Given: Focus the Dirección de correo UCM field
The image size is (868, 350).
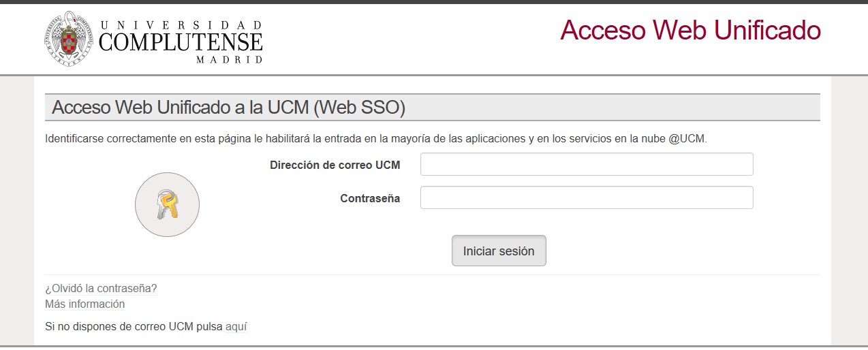Looking at the screenshot, I should [587, 164].
